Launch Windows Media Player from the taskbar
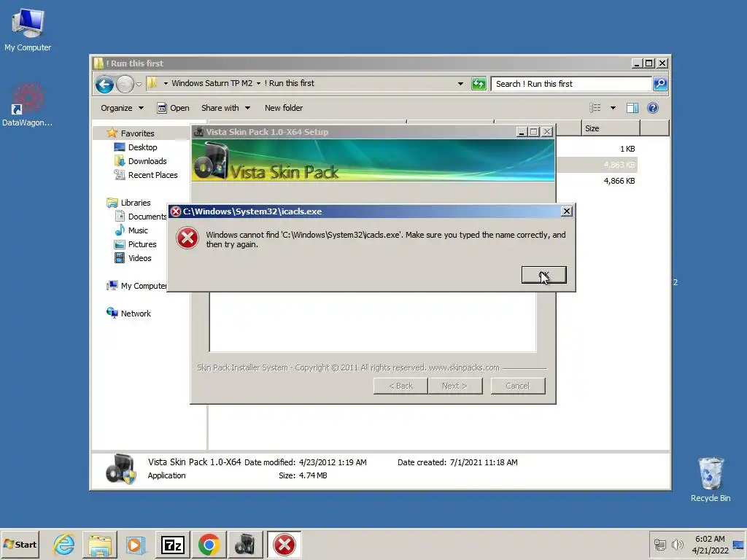The image size is (747, 560). pos(136,544)
